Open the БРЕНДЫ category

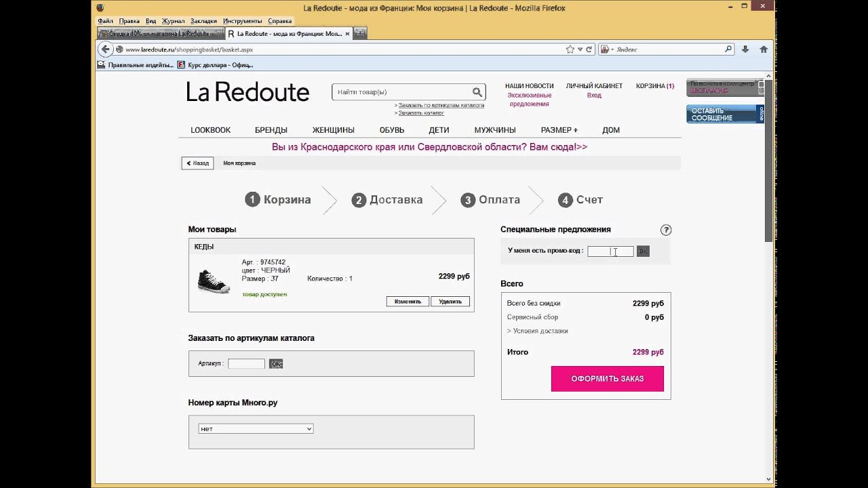271,130
